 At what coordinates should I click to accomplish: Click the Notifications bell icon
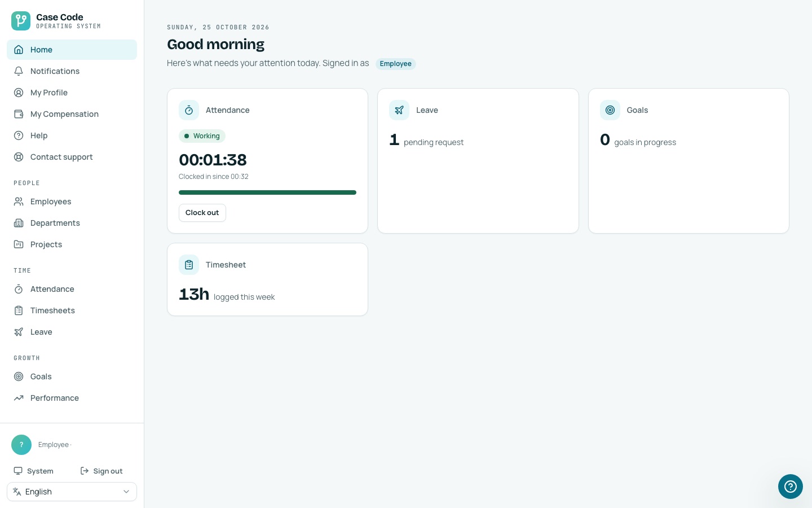(19, 71)
